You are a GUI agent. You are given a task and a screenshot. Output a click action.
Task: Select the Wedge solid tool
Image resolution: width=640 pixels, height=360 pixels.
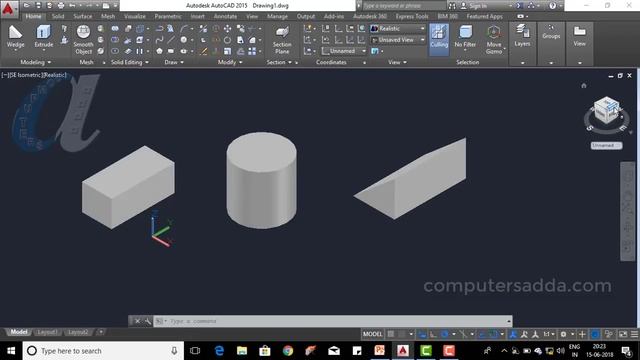pos(16,37)
